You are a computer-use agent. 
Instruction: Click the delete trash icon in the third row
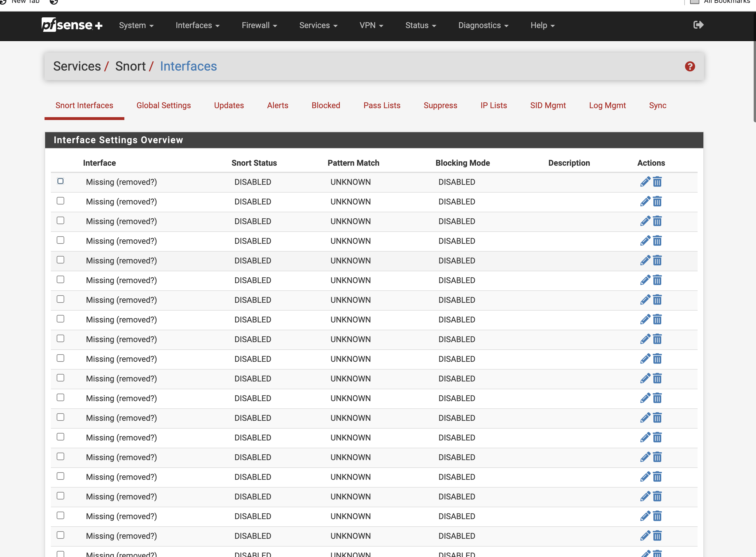coord(657,221)
